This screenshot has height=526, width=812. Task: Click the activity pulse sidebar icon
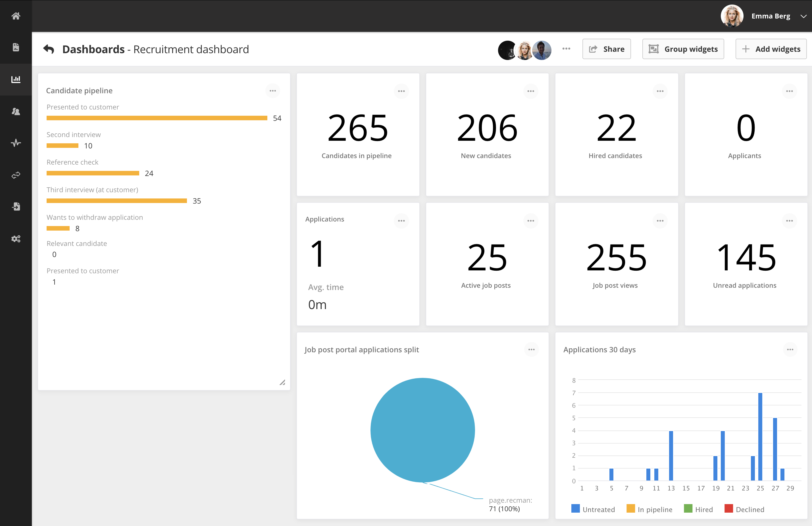click(x=16, y=143)
